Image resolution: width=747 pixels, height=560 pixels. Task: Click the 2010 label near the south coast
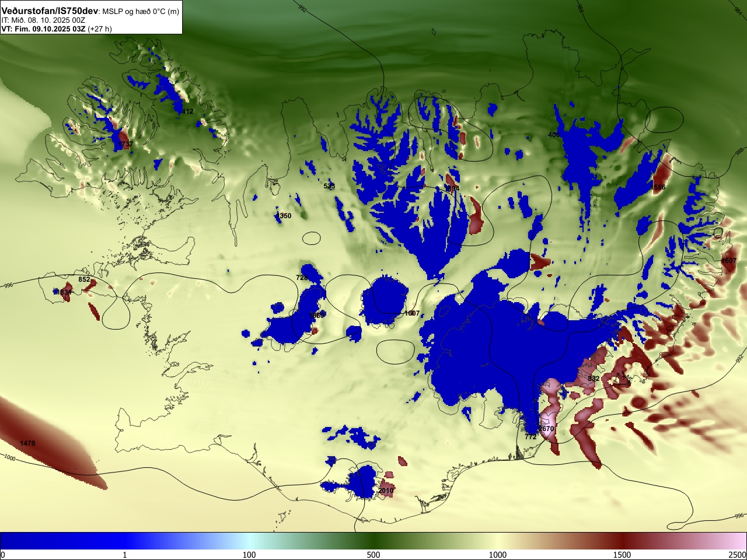pos(386,491)
